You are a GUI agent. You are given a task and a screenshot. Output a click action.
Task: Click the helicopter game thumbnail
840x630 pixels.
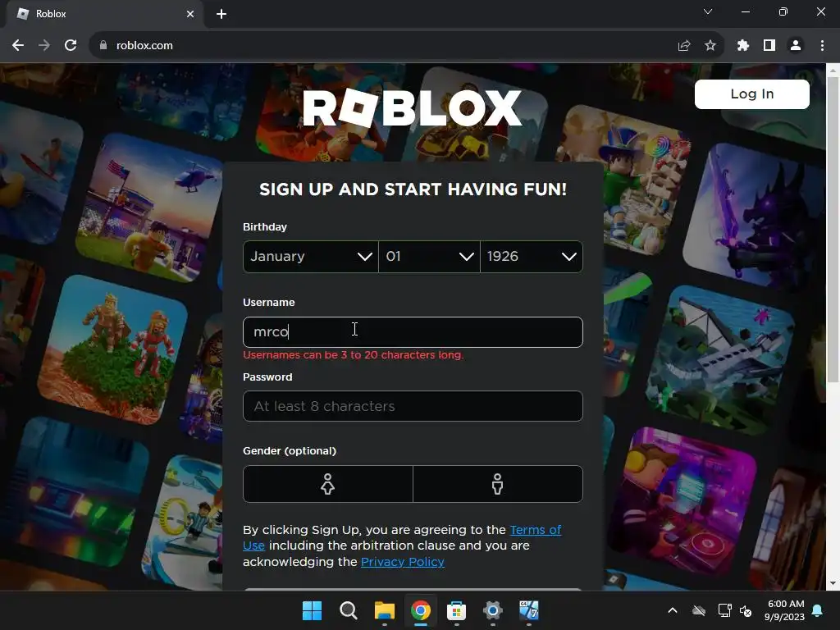(151, 208)
